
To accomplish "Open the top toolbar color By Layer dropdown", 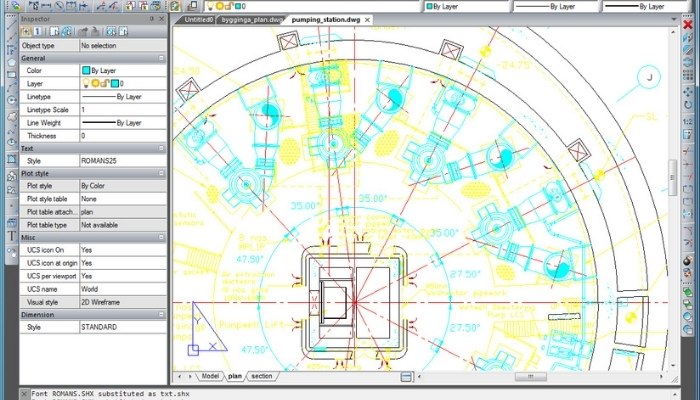I will click(466, 6).
